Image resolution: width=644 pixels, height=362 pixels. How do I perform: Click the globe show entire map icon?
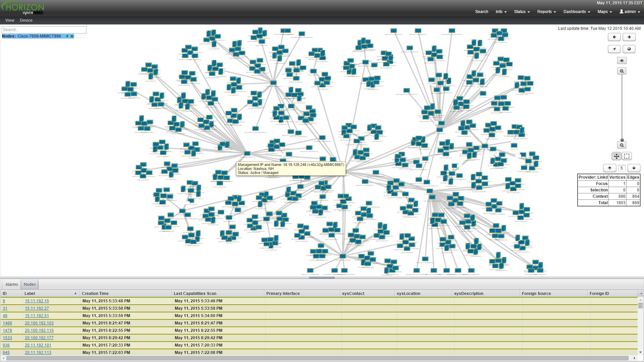click(629, 49)
